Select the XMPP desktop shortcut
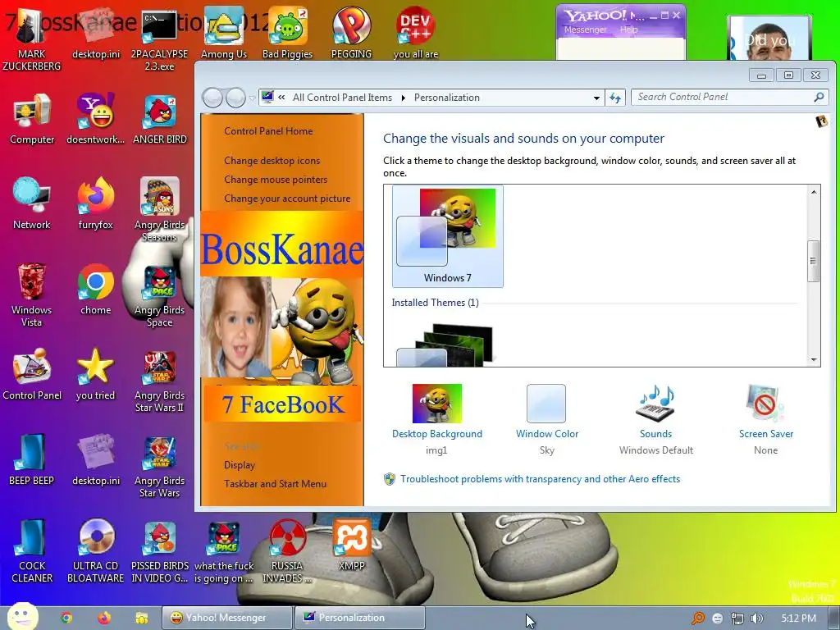 tap(351, 545)
